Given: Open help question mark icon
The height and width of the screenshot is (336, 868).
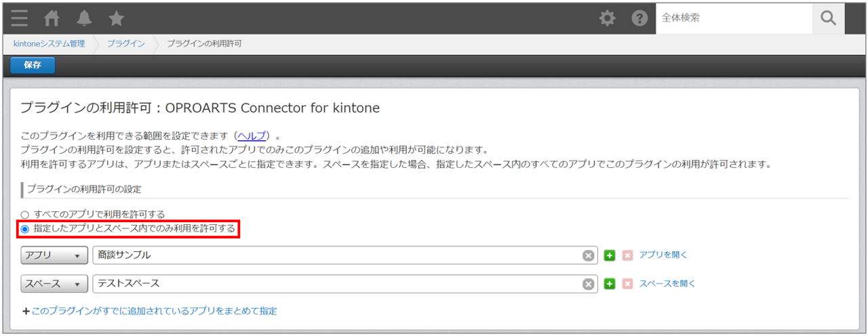Looking at the screenshot, I should pos(639,18).
